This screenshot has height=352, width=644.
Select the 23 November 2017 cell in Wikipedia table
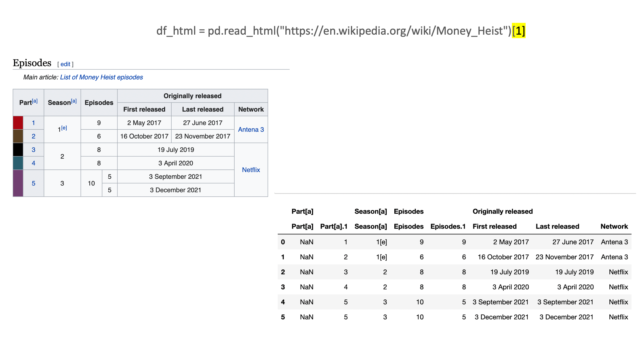203,136
